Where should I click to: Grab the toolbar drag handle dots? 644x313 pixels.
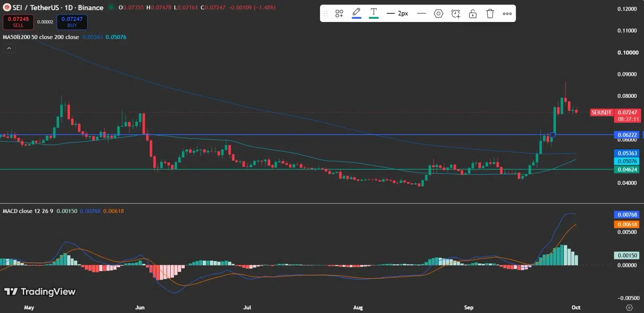tap(326, 13)
